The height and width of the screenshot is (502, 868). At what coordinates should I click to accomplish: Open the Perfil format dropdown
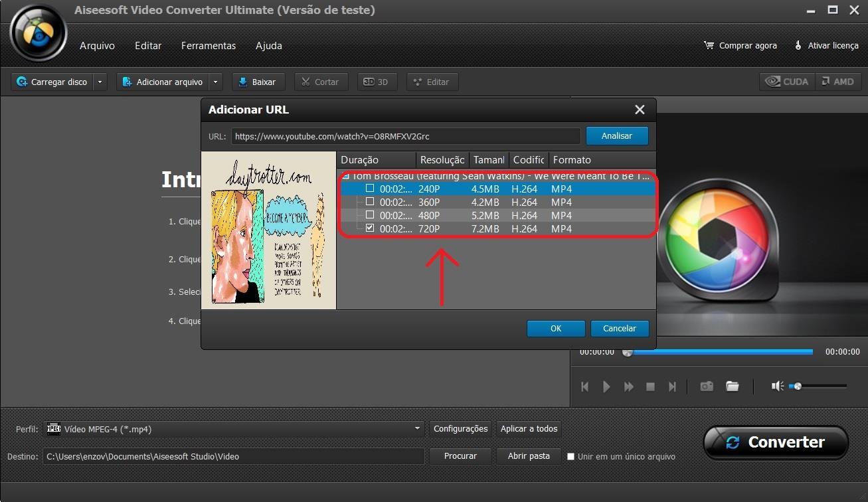417,429
